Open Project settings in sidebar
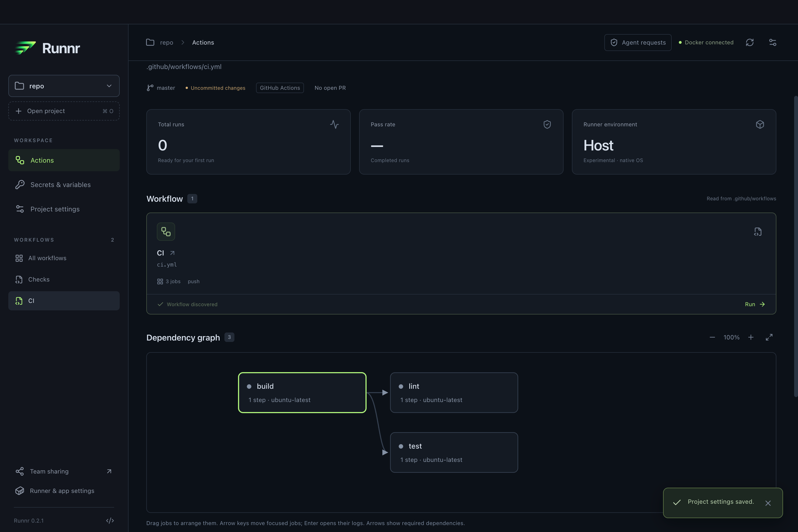Screen dimensions: 798x532 [x=64, y=209]
